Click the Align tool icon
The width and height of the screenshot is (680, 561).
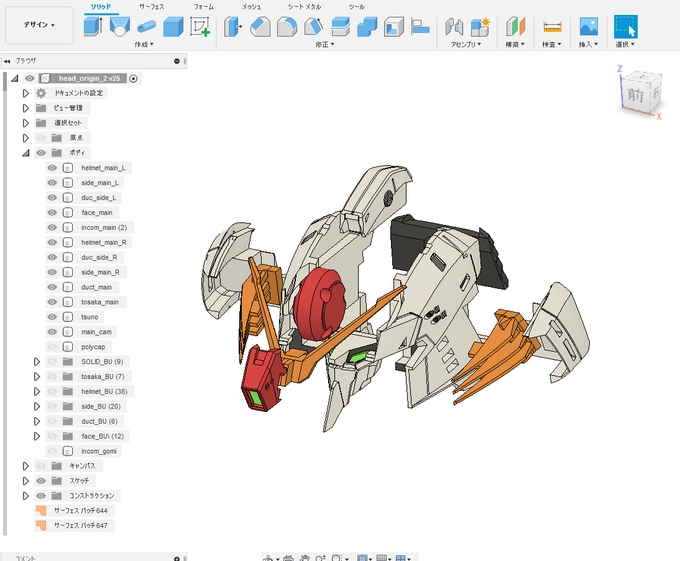point(420,26)
